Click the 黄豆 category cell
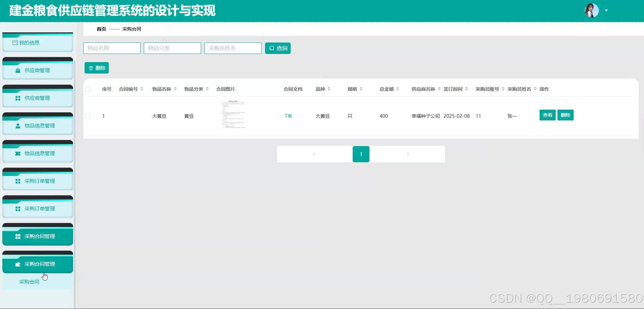This screenshot has width=644, height=309. [x=189, y=116]
